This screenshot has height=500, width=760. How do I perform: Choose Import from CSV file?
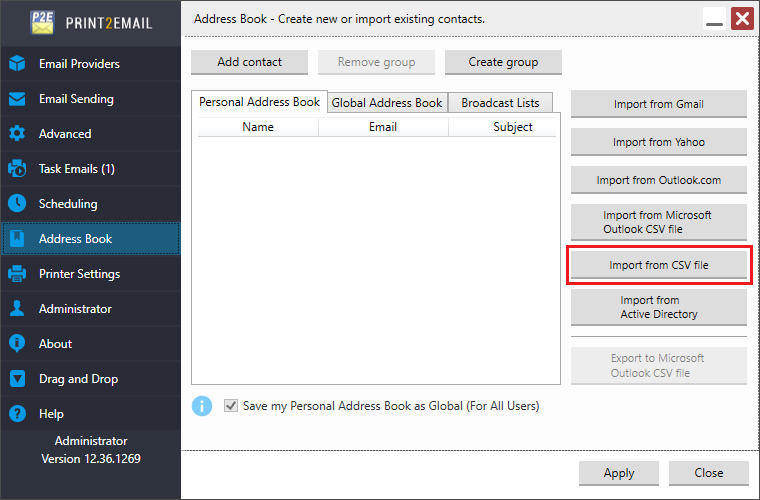point(658,266)
